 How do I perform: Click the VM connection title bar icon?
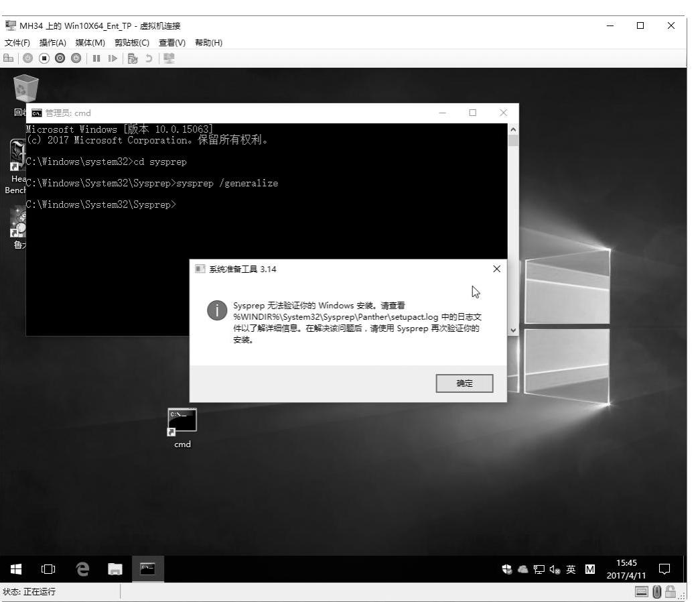(x=11, y=25)
